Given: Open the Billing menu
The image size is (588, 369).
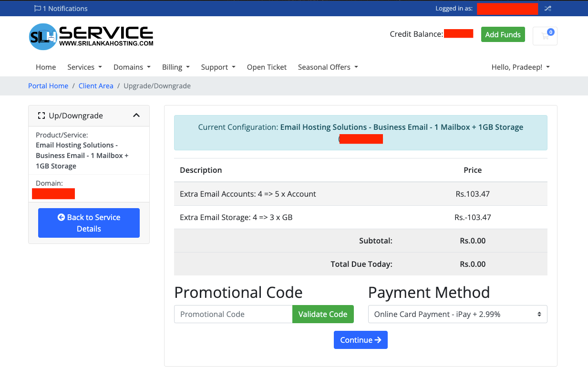Looking at the screenshot, I should [175, 67].
